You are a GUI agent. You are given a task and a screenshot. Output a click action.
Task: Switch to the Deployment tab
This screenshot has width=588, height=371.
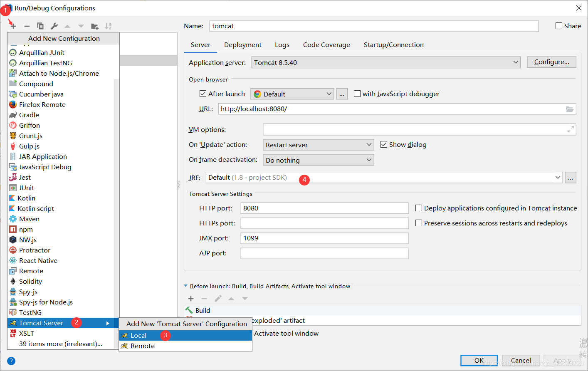pyautogui.click(x=243, y=45)
